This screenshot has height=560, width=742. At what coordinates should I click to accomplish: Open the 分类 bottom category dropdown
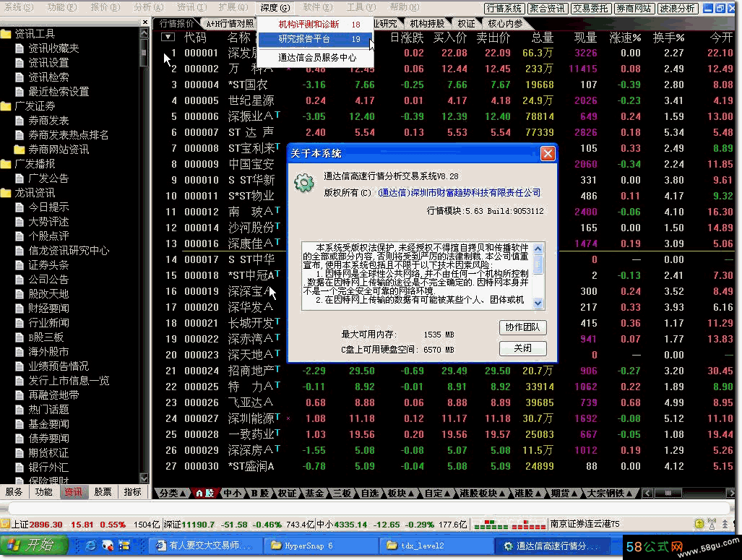tap(172, 494)
